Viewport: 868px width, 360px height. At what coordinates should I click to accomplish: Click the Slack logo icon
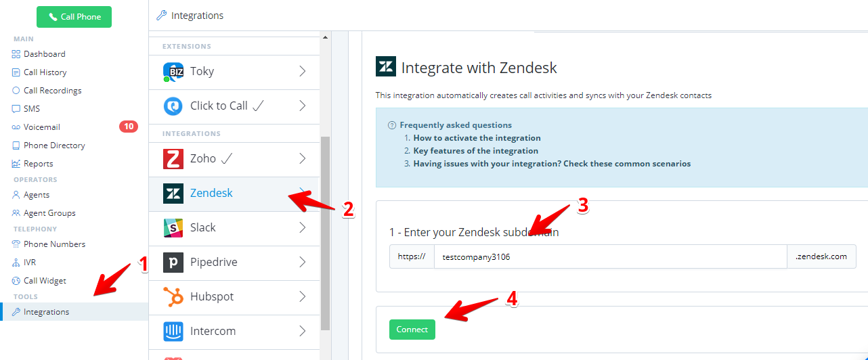point(173,228)
